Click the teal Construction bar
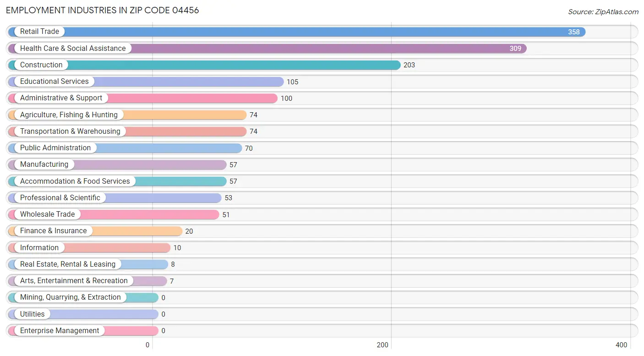 pos(204,65)
